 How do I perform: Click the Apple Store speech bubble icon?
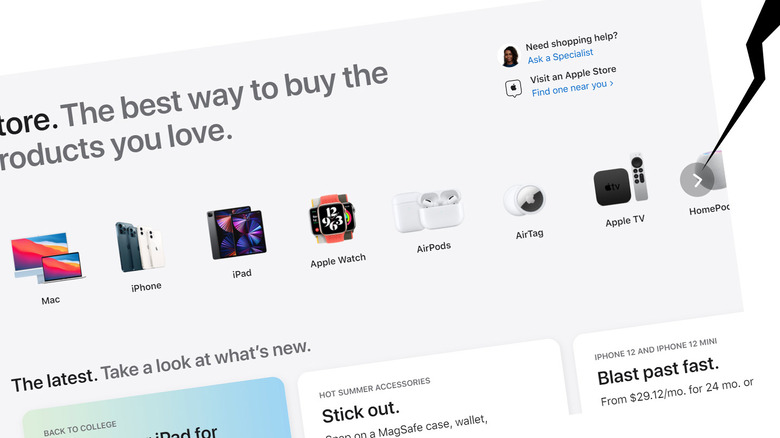pyautogui.click(x=513, y=89)
